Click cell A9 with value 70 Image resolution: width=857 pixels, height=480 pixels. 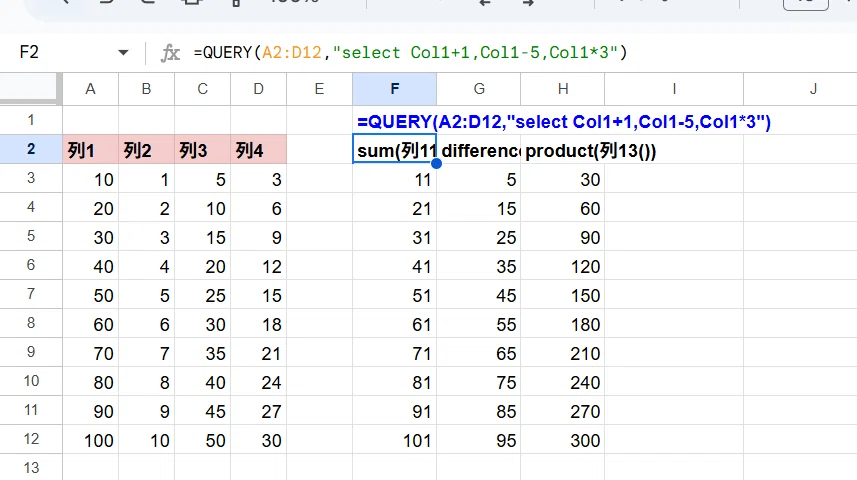(x=91, y=353)
